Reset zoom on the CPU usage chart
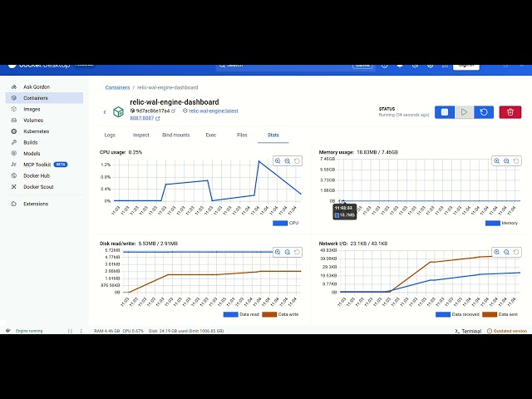Image resolution: width=532 pixels, height=399 pixels. point(297,160)
